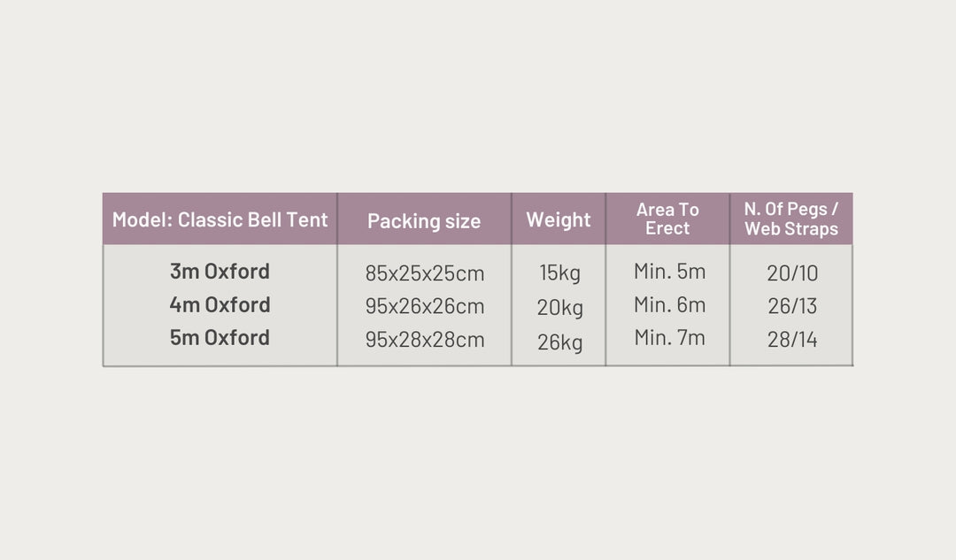Click the '4m Oxford' model row label

click(220, 304)
